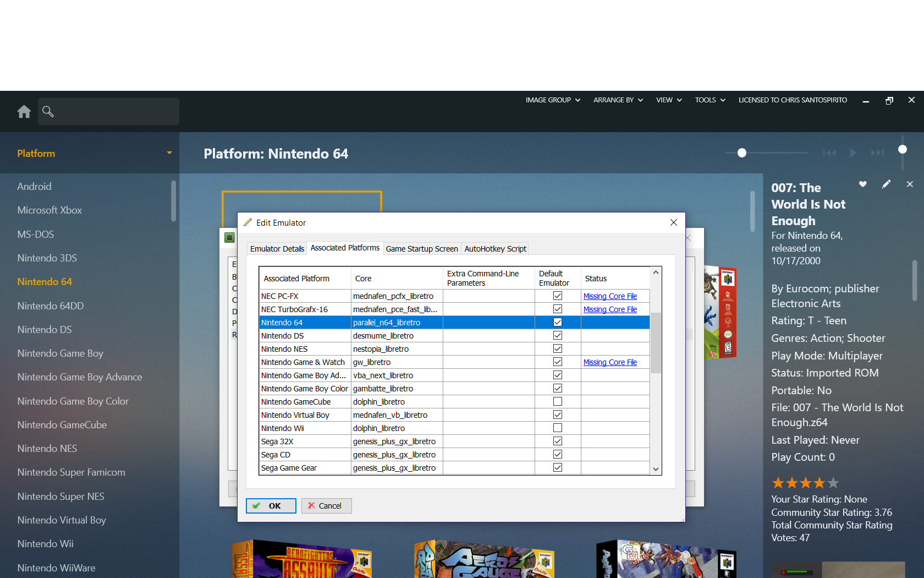Open the View menu

pos(669,100)
